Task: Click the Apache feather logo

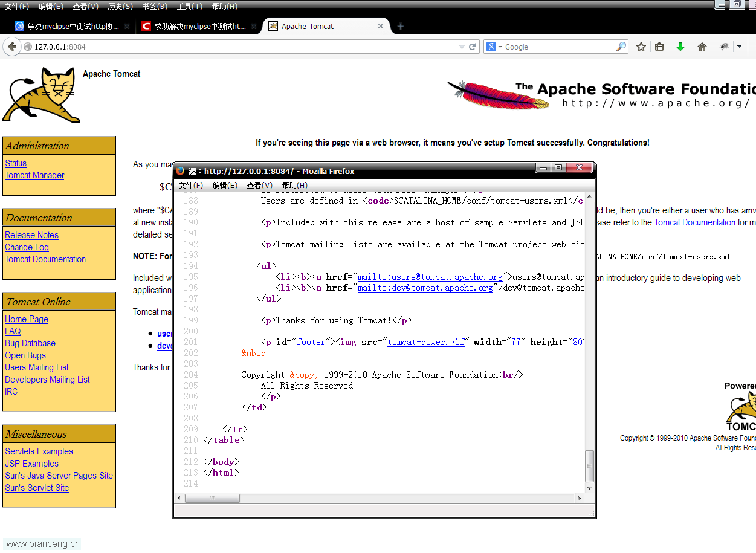Action: pos(499,95)
